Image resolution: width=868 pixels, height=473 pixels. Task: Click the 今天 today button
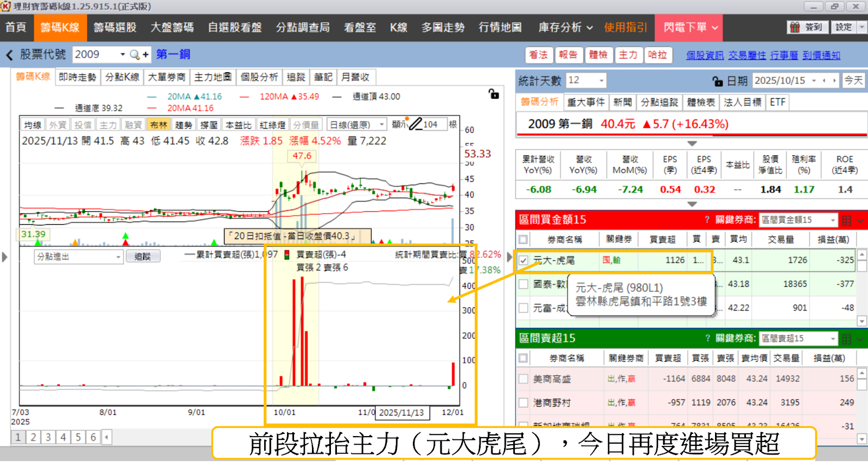click(853, 80)
